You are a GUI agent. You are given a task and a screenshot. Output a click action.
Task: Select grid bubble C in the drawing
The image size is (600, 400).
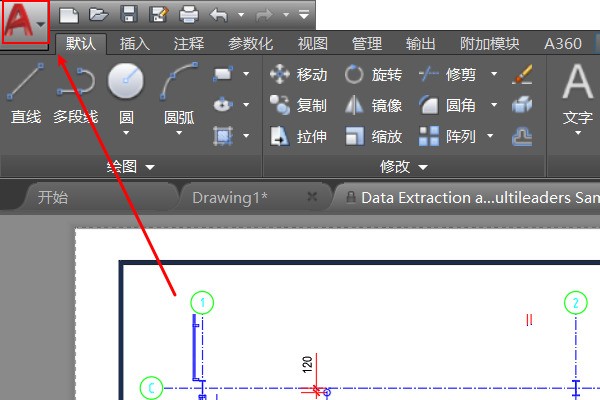point(152,388)
